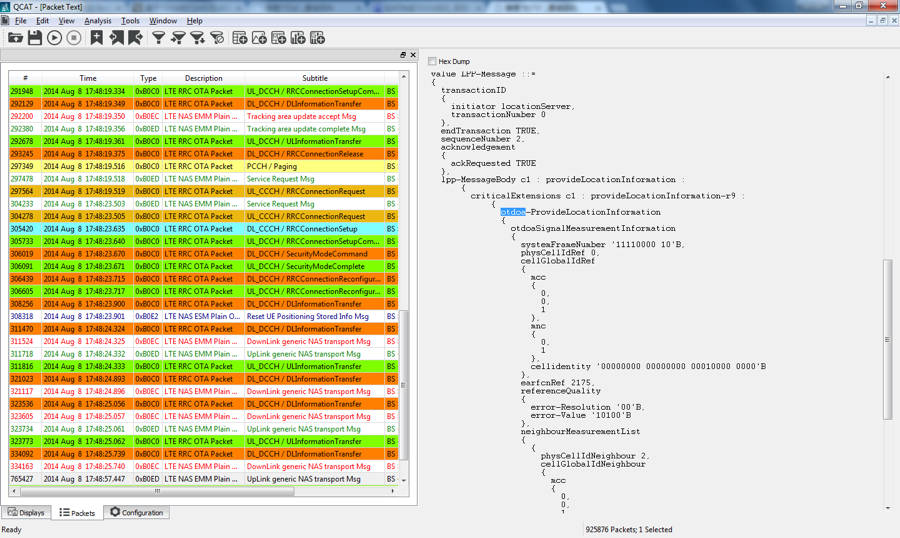Click packet text scroll up arrow
Screen dimensions: 900x538
pyautogui.click(x=888, y=76)
